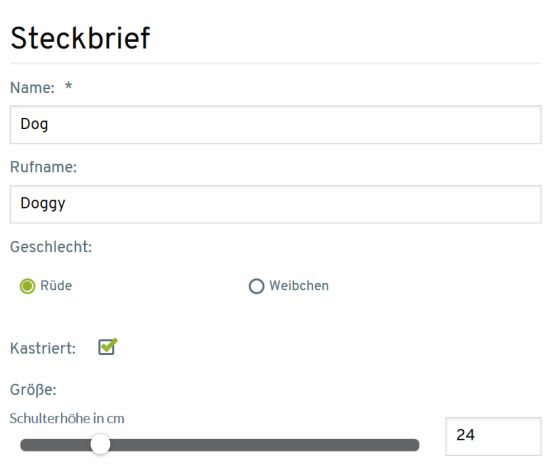
Task: Select the Rüde radio button
Action: click(27, 286)
